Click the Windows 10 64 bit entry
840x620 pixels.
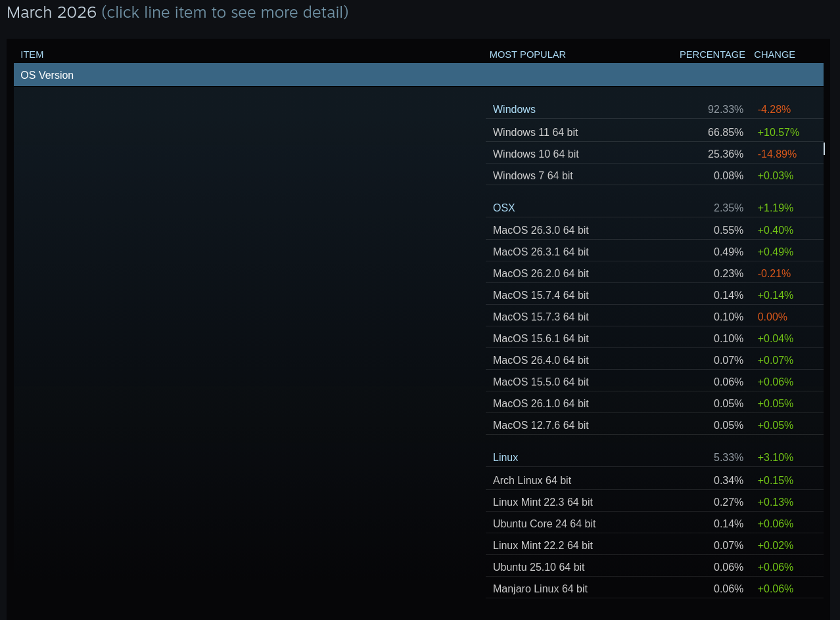pos(654,154)
